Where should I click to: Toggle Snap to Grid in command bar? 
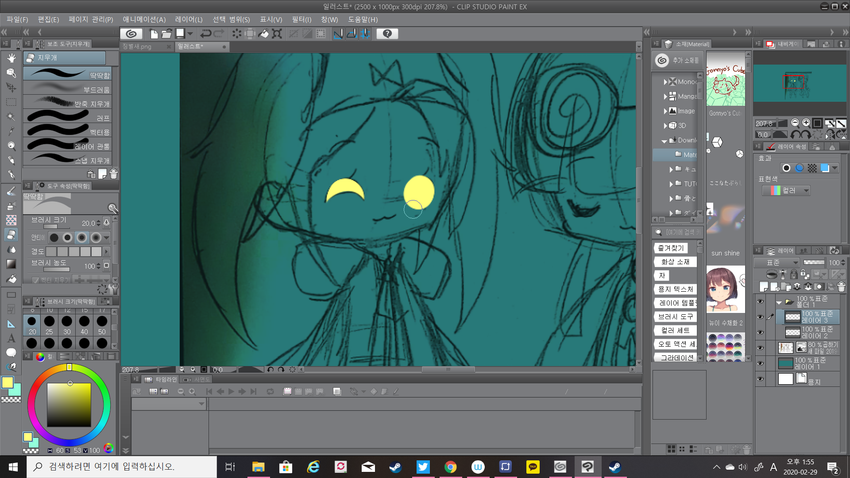(365, 34)
